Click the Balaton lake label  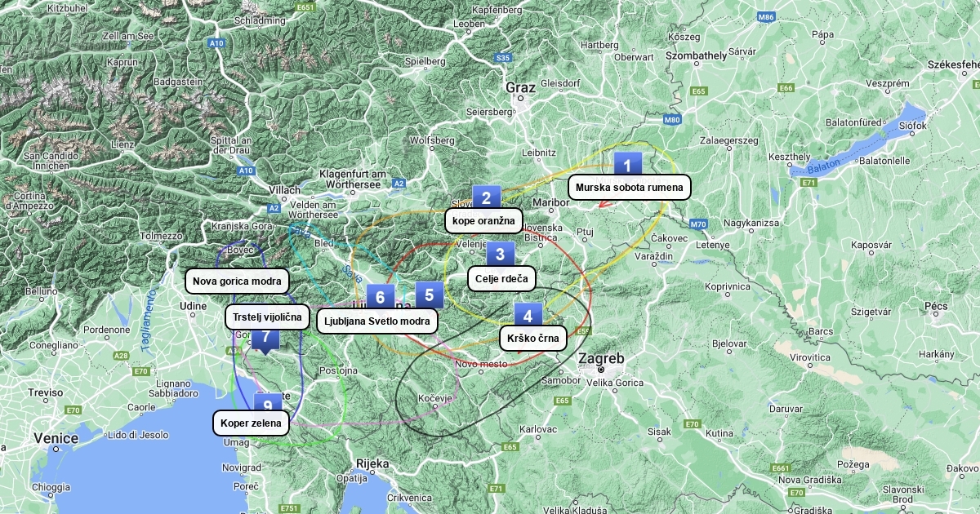coord(822,167)
